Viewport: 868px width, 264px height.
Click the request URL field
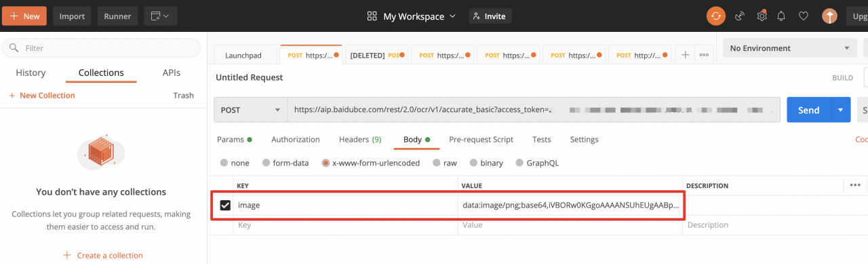[x=534, y=110]
